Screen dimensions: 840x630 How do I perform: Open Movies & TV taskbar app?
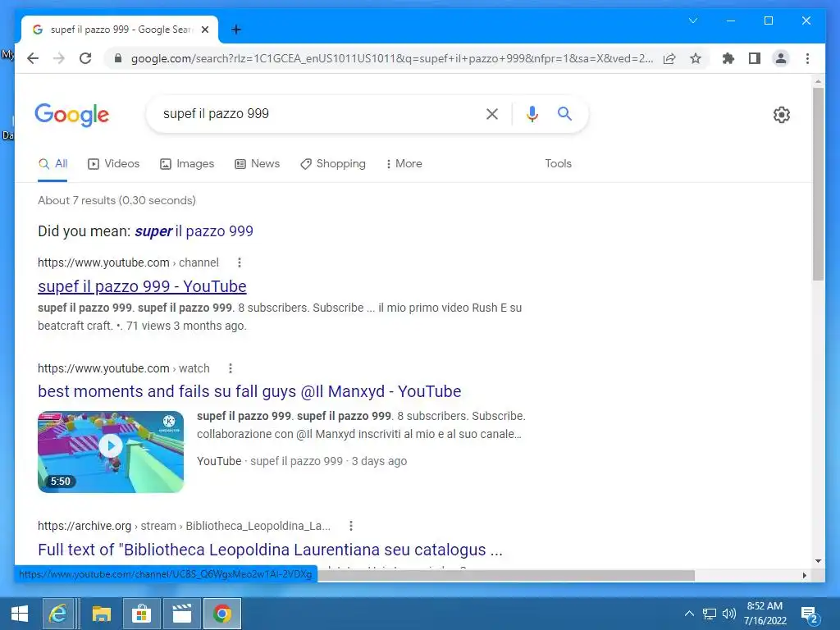click(x=181, y=614)
